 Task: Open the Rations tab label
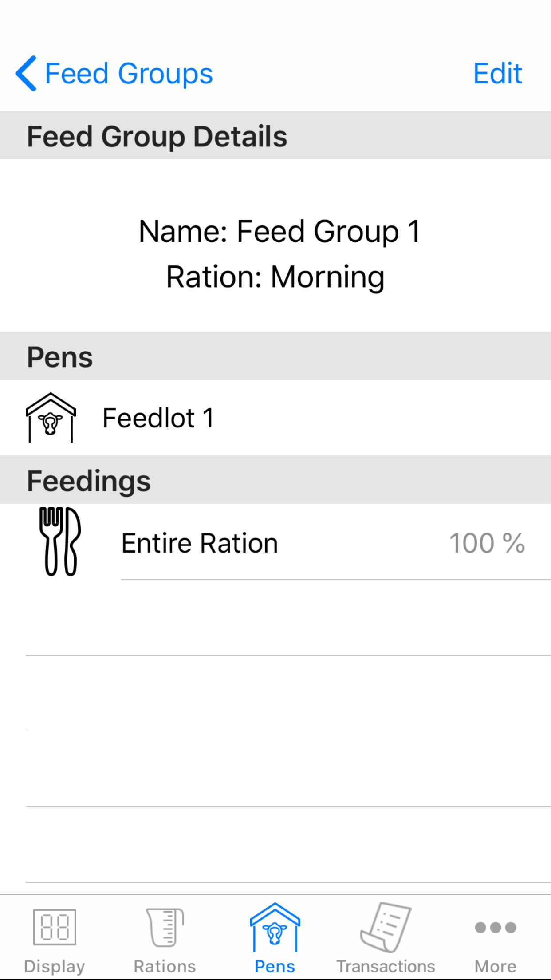point(165,967)
